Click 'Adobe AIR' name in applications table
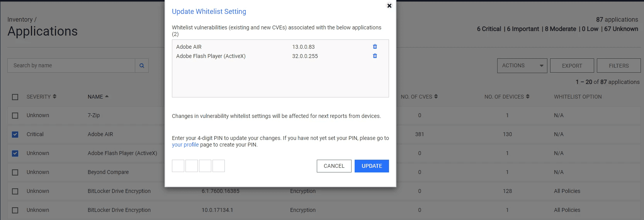Image resolution: width=644 pixels, height=220 pixels. click(100, 134)
